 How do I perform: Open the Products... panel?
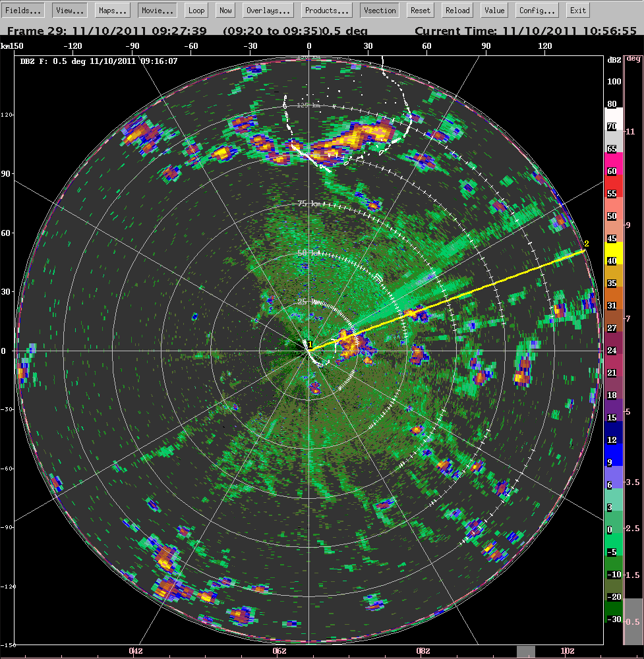coord(327,11)
